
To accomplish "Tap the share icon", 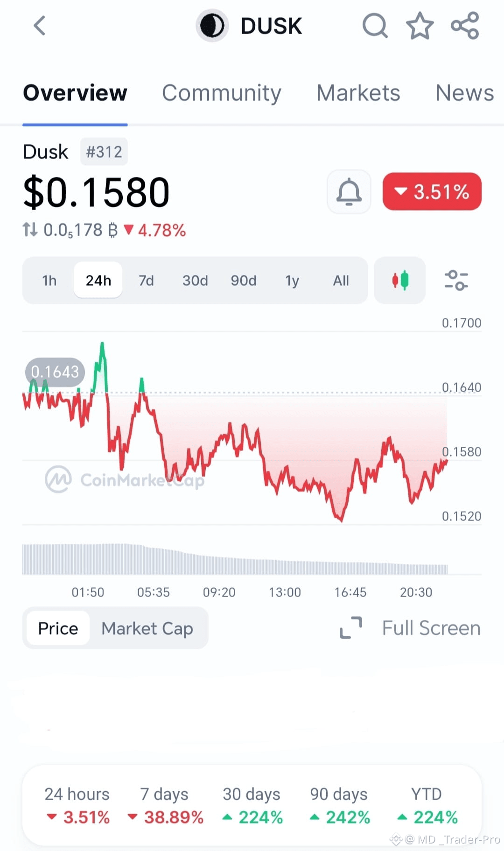I will (465, 26).
